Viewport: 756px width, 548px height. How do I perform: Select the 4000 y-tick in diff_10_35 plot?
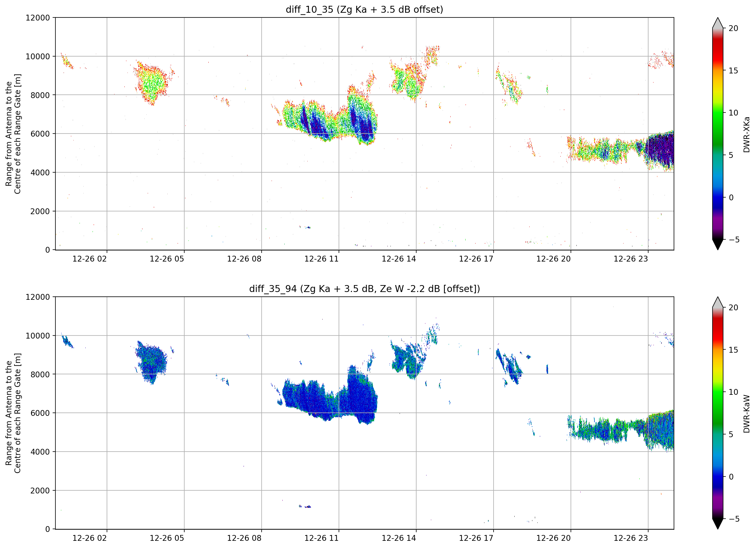click(x=40, y=172)
